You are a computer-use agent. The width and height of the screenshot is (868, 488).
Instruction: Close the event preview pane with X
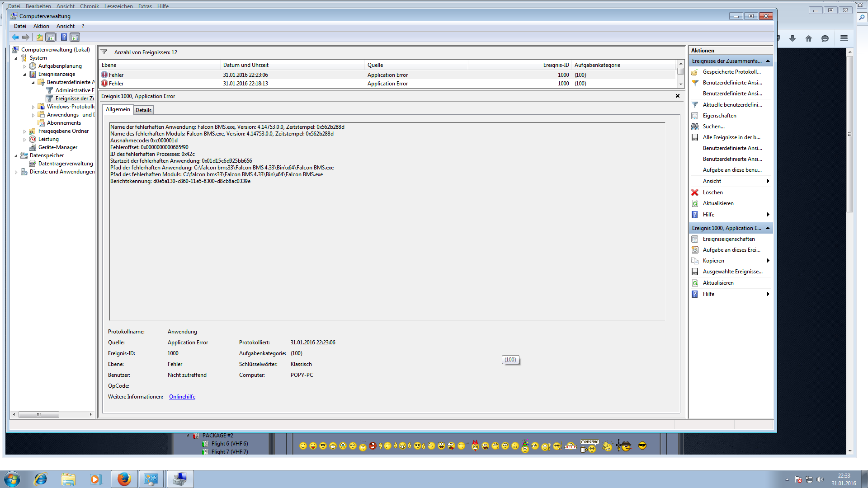678,96
